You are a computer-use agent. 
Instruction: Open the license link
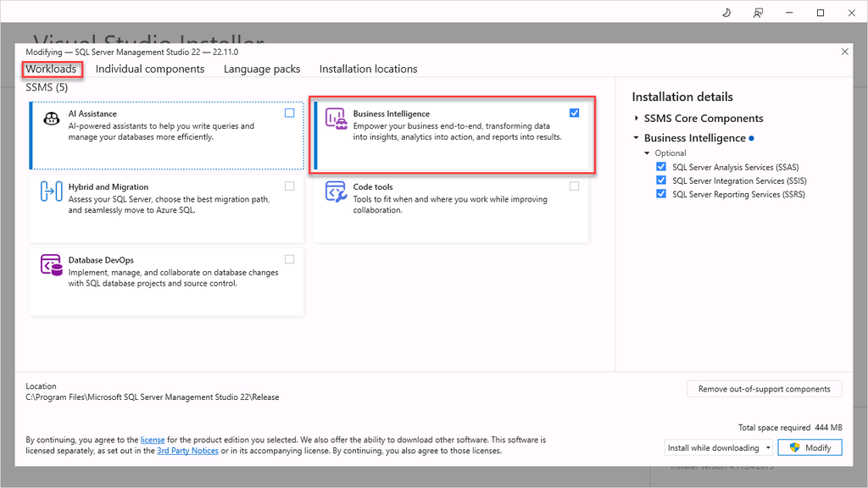point(153,440)
